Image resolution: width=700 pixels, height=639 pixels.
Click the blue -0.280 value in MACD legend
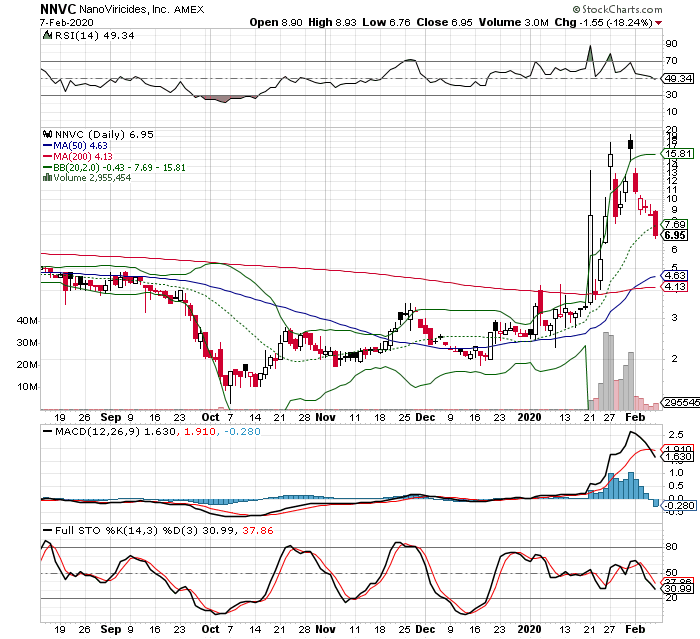click(242, 432)
